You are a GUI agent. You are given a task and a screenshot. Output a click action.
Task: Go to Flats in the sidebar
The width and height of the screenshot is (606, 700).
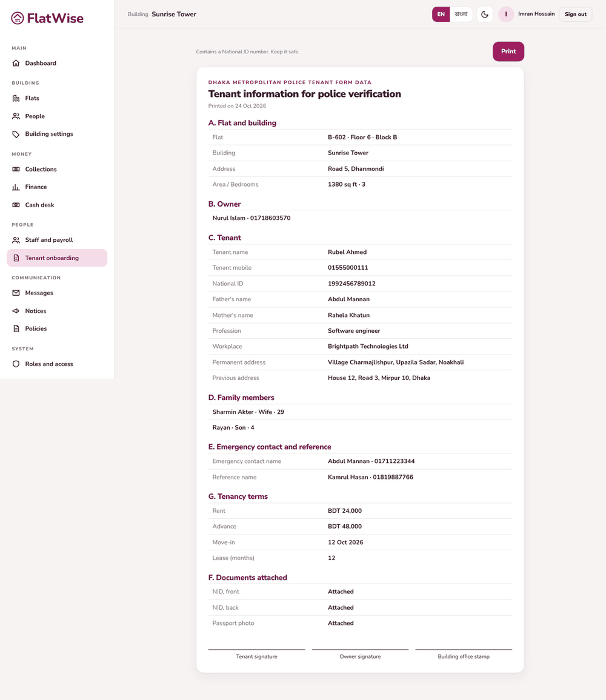coord(57,98)
